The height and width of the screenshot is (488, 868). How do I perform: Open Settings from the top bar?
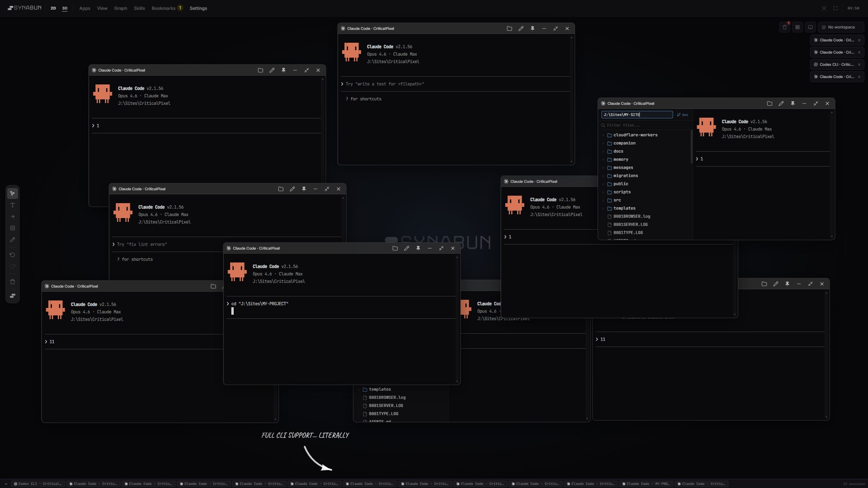(x=198, y=8)
